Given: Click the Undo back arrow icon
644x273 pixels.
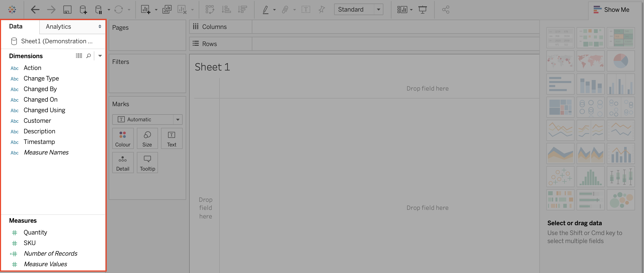Looking at the screenshot, I should [x=35, y=10].
